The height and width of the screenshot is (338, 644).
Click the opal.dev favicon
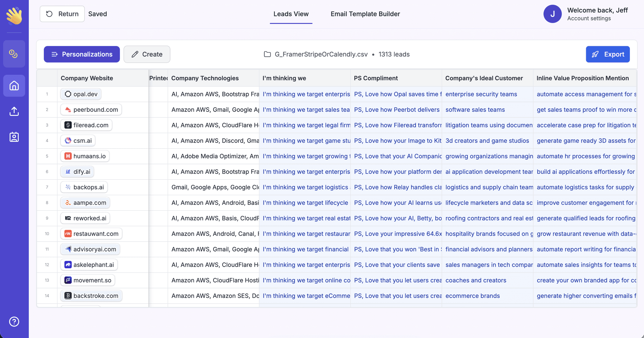[68, 94]
